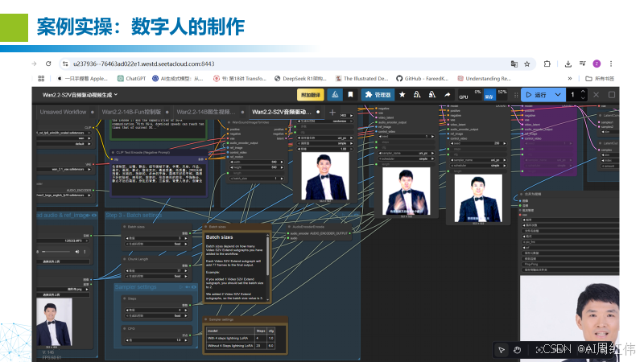Click the reference image thumbnail of man
Screen dimensions: 644x362
point(54,322)
